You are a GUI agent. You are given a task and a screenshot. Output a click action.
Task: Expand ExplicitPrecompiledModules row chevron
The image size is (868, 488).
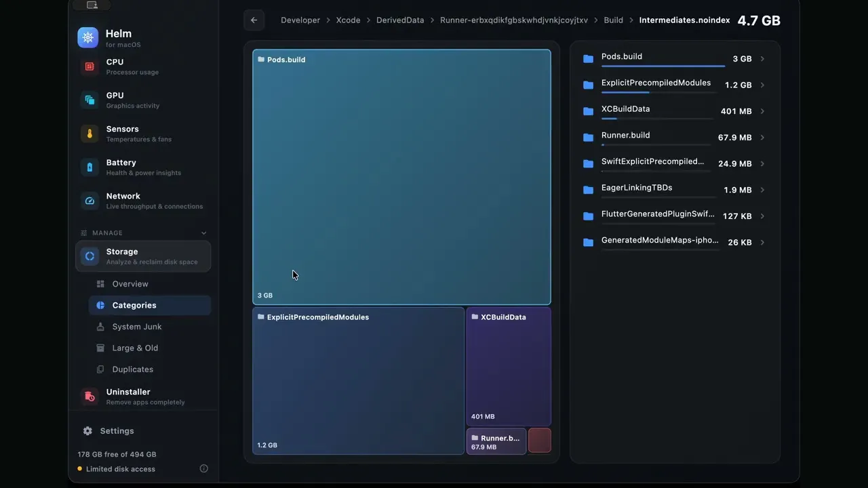(x=762, y=85)
